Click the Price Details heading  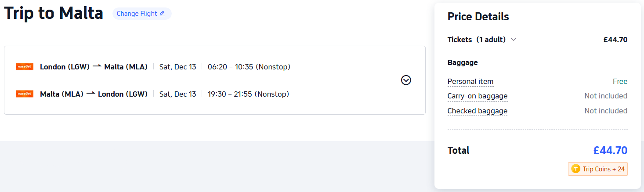[x=478, y=17]
